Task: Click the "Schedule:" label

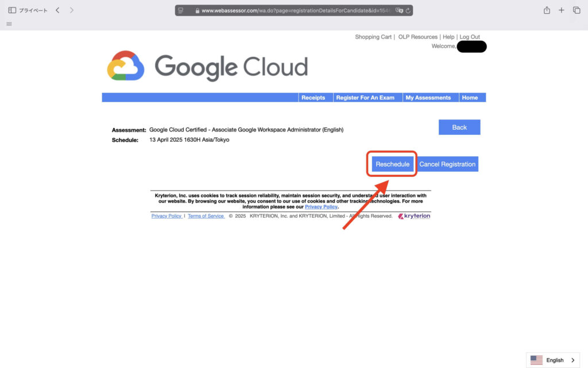Action: tap(125, 140)
